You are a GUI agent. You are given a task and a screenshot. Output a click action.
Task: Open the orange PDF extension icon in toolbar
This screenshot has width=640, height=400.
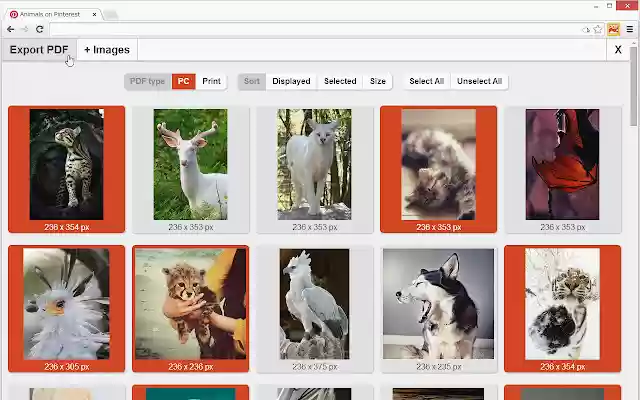pos(613,29)
